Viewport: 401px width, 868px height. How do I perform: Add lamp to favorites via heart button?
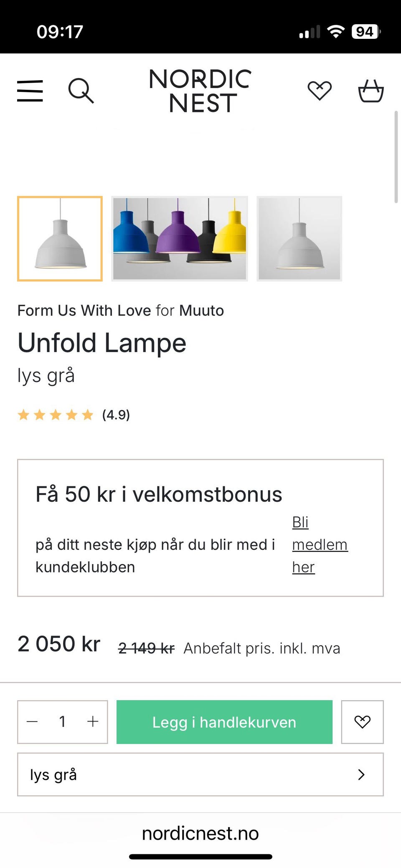point(362,722)
